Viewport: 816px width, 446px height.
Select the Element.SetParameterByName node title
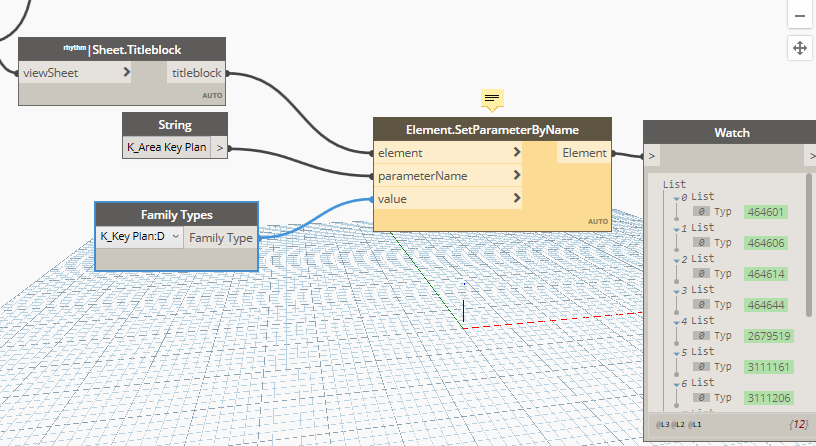(492, 130)
